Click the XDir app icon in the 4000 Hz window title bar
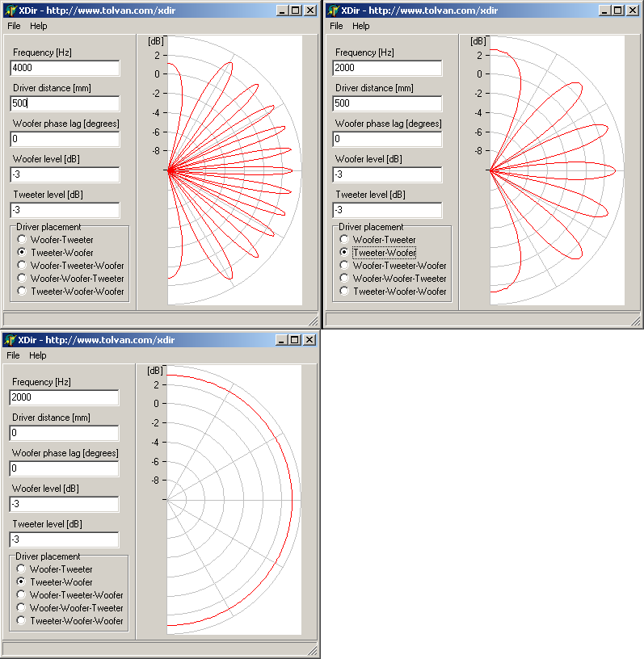Screen dimensions: 644x659 [11, 10]
